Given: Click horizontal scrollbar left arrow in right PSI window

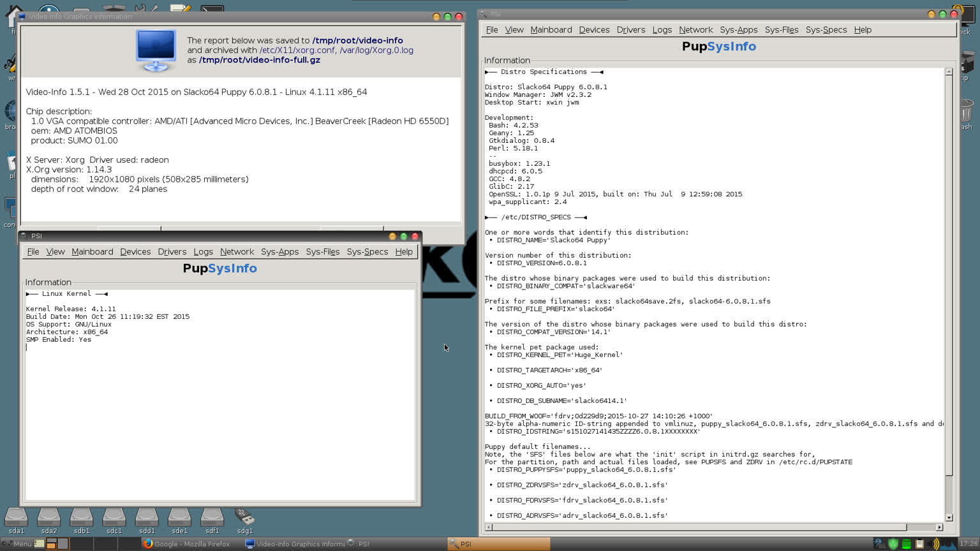Looking at the screenshot, I should [x=489, y=527].
